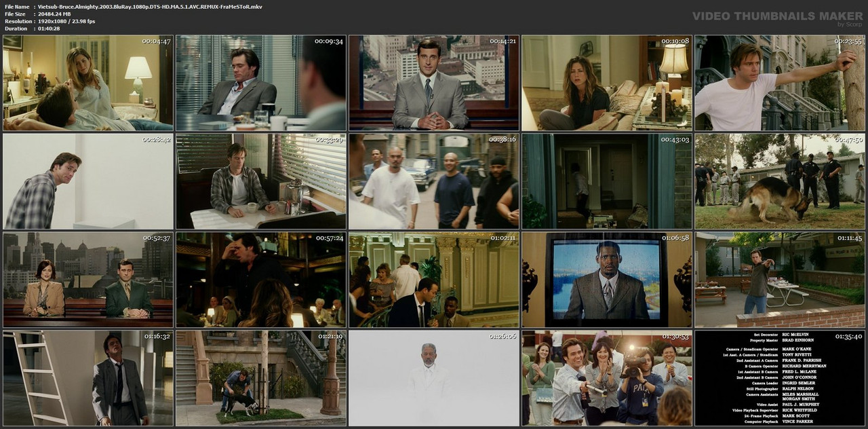
Task: Open the thumbnail timestamped 00:04:47
Action: tap(88, 83)
